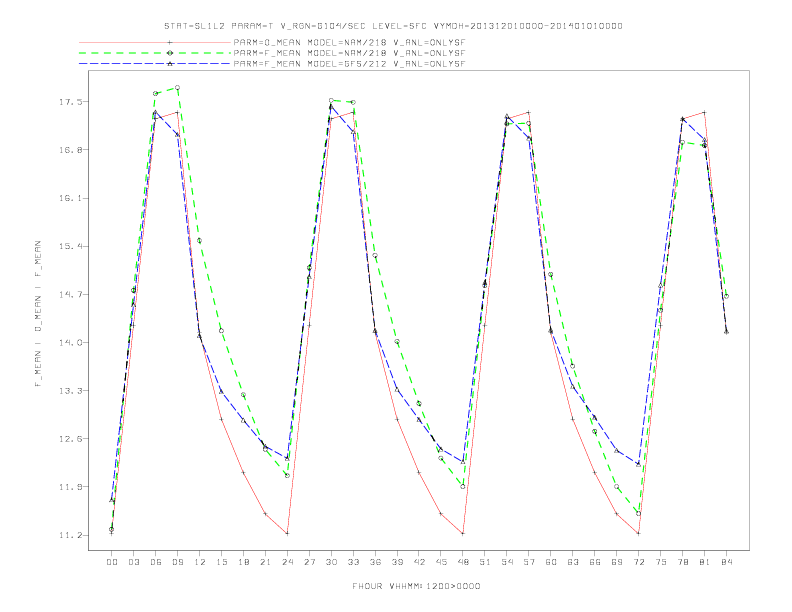The image size is (792, 612).
Task: Click x-axis forecast hour label 57
Action: [x=529, y=562]
